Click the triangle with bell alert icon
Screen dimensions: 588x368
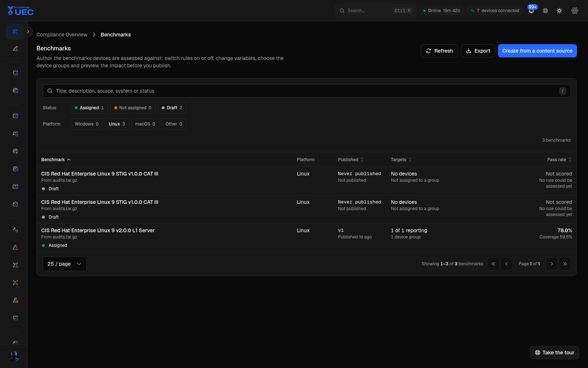(15, 247)
